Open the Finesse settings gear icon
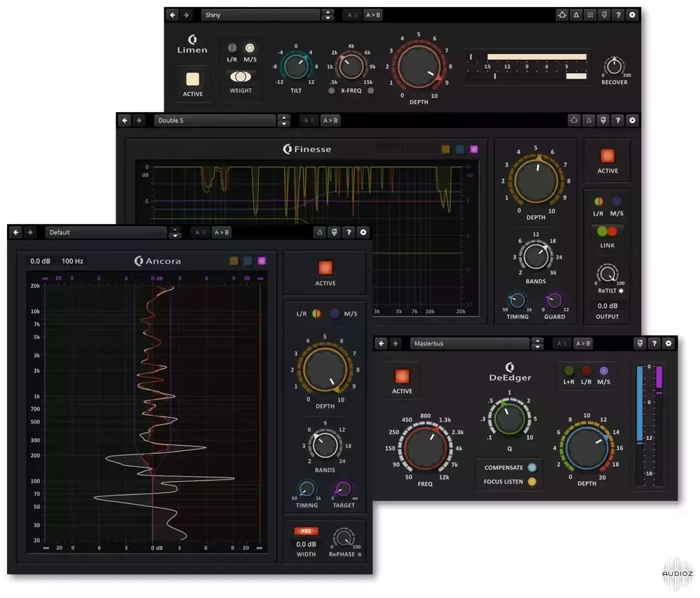This screenshot has height=598, width=700. [x=632, y=120]
